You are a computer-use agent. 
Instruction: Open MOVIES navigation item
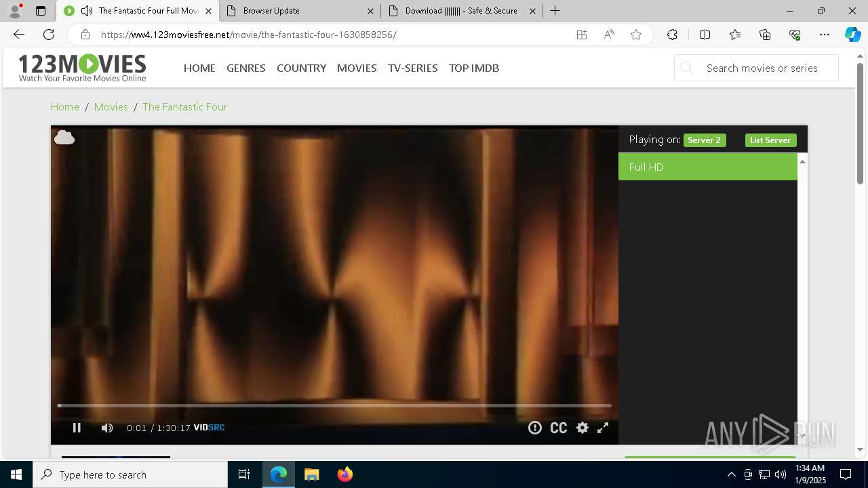click(357, 68)
